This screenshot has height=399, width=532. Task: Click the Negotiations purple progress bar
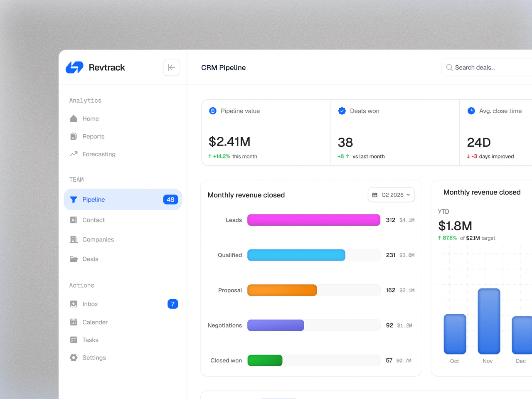(x=276, y=325)
